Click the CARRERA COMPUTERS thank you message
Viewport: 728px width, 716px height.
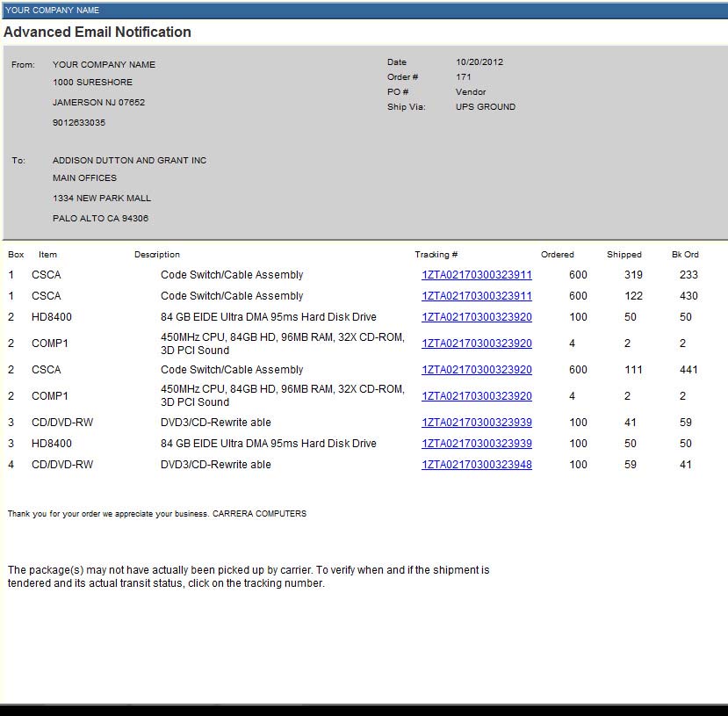tap(157, 514)
